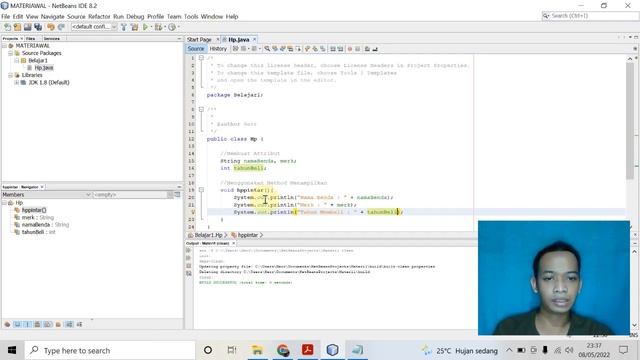Click the Shift Line Left editor icon
The image size is (640, 360).
coord(333,49)
